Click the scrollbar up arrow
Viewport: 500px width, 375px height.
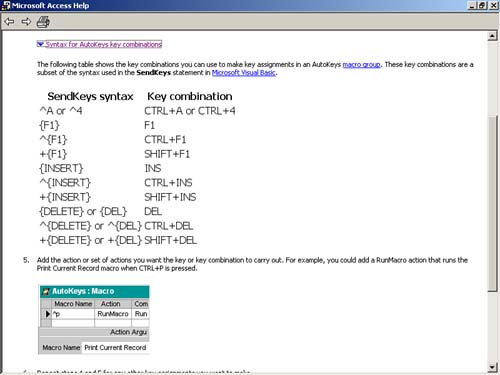coord(492,36)
